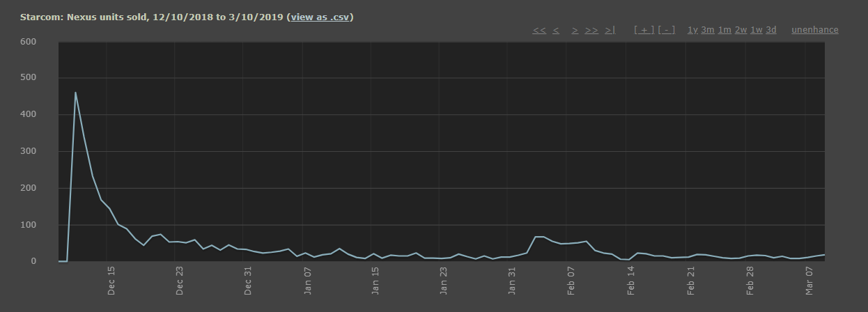This screenshot has width=868, height=312.
Task: Click the Jan 15 x-axis label
Action: point(375,279)
